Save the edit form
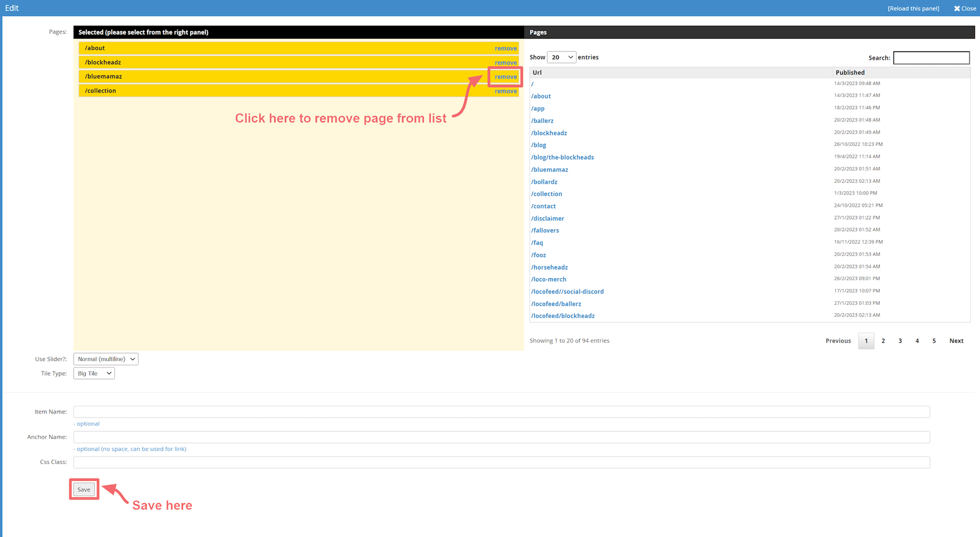 (84, 490)
